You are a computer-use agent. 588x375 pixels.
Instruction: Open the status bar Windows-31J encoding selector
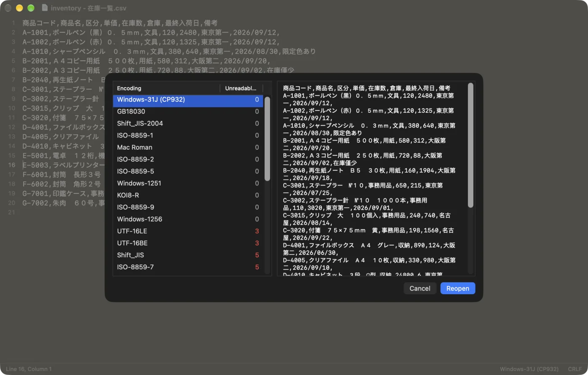coord(529,369)
